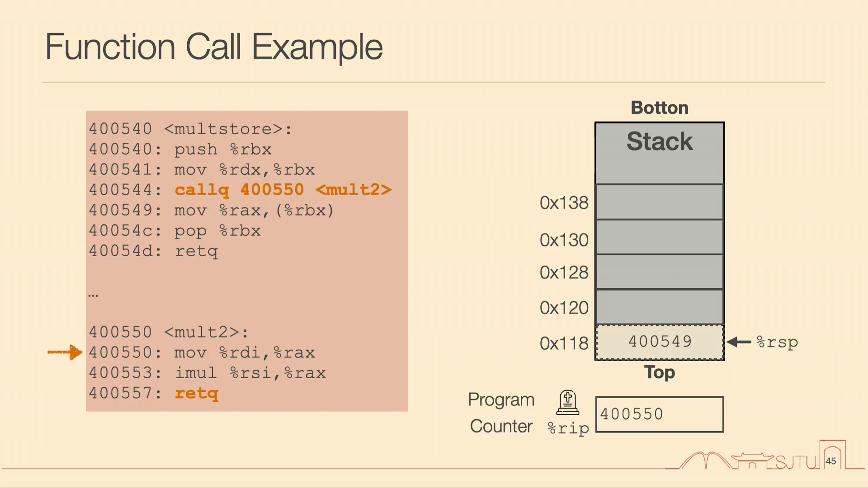Click the 'Counter' label
Screen dimensions: 868x488
501,426
